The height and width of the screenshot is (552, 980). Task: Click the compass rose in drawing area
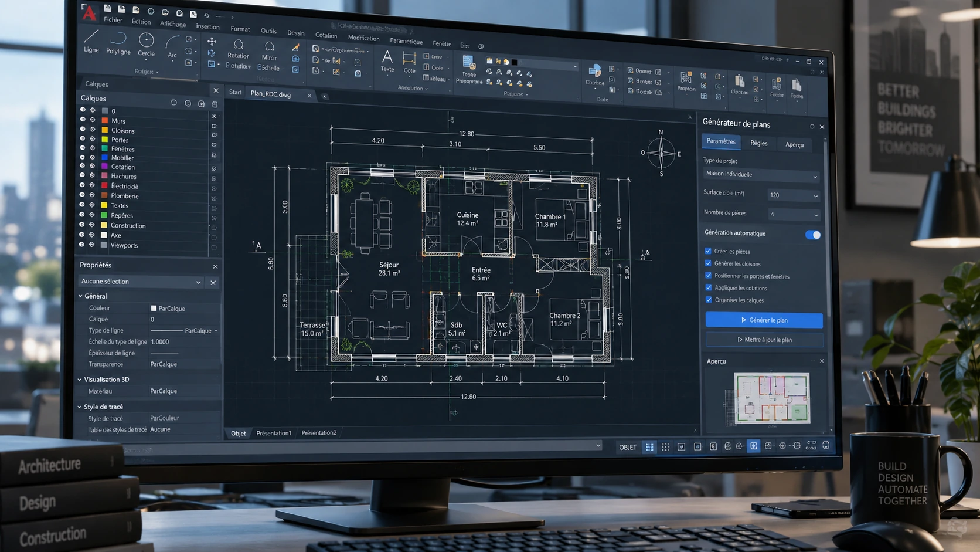(661, 153)
